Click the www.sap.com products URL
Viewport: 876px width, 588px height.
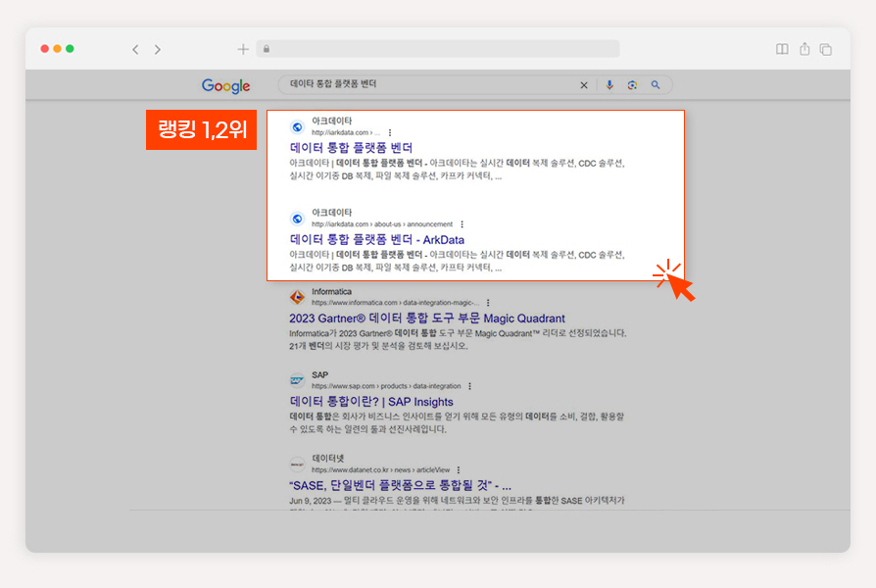pyautogui.click(x=386, y=386)
